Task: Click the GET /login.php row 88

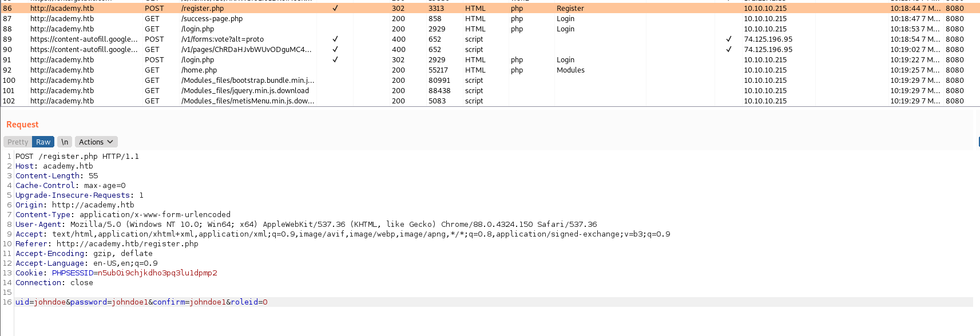Action: [197, 29]
